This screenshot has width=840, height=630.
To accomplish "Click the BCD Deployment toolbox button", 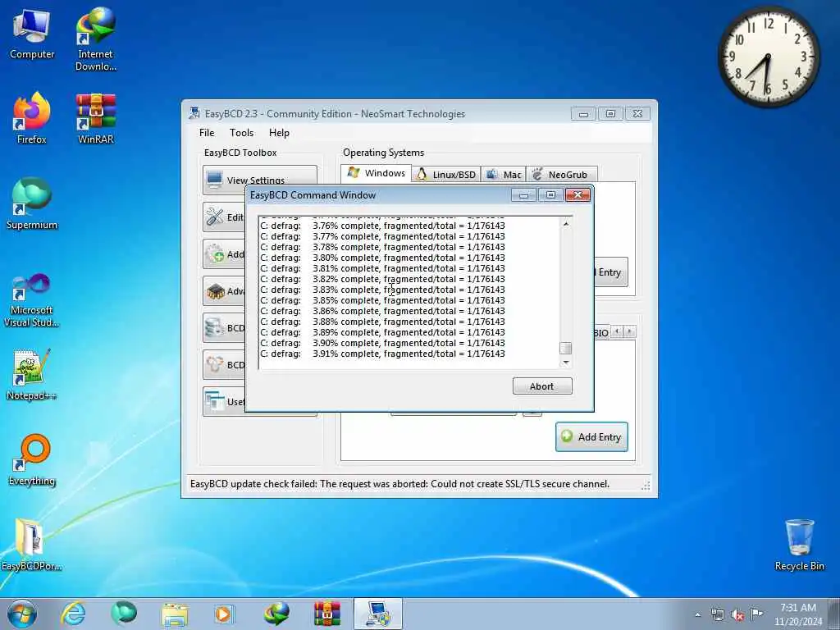I will point(223,365).
